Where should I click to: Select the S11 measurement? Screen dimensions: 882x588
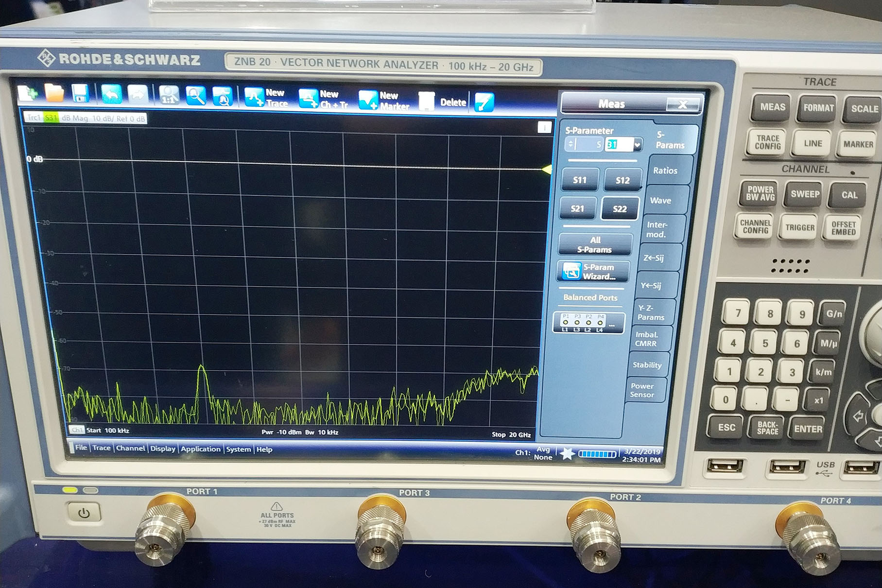click(580, 180)
